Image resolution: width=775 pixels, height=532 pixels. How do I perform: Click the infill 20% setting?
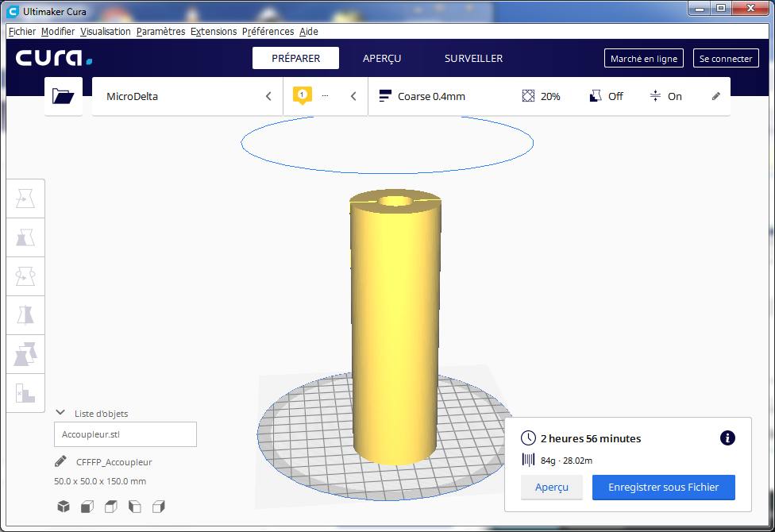click(x=541, y=96)
